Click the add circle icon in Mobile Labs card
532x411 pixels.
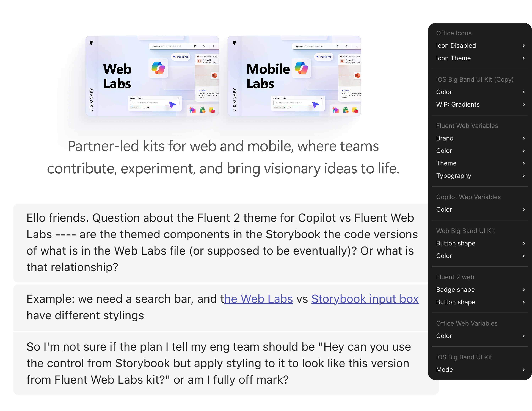[x=347, y=46]
